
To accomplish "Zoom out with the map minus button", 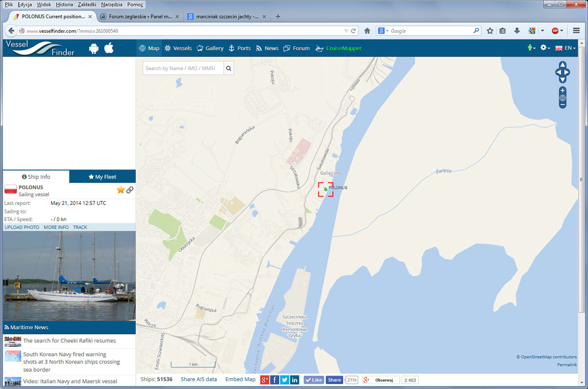I will point(563,104).
